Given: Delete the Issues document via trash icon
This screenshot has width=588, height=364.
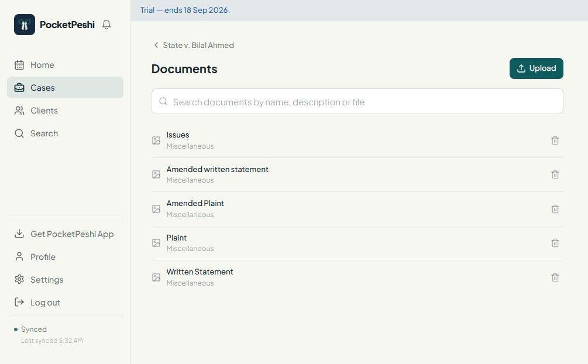Looking at the screenshot, I should tap(555, 140).
